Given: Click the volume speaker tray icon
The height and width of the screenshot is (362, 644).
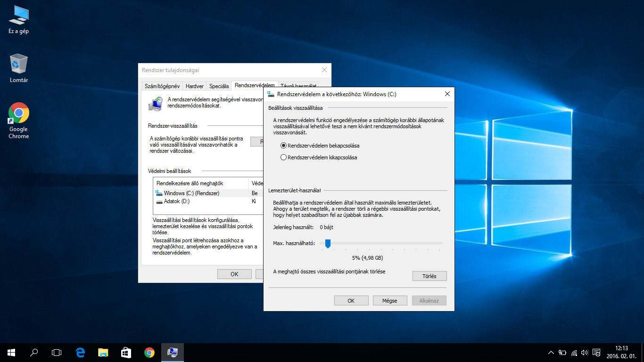Looking at the screenshot, I should [585, 353].
